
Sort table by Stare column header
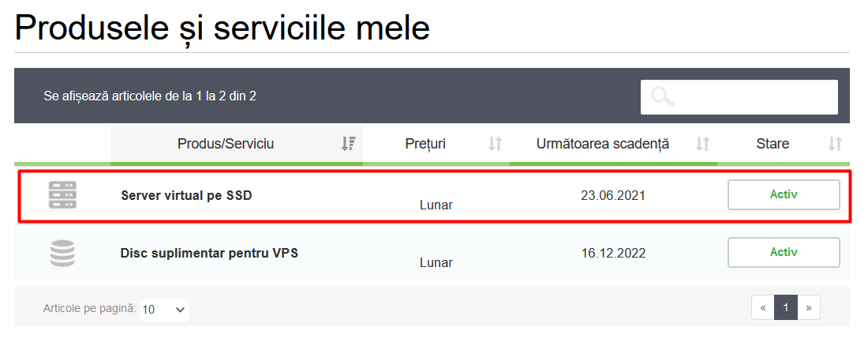[773, 144]
